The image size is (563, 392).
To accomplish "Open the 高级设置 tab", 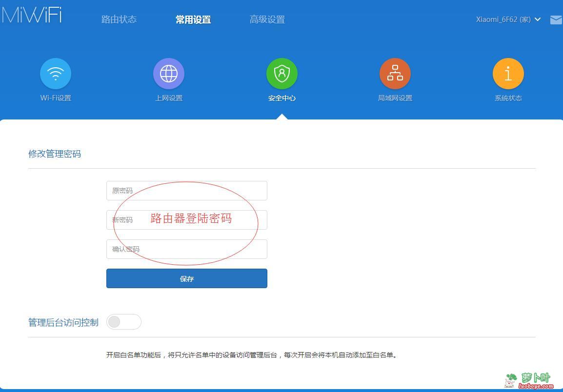I will click(267, 20).
